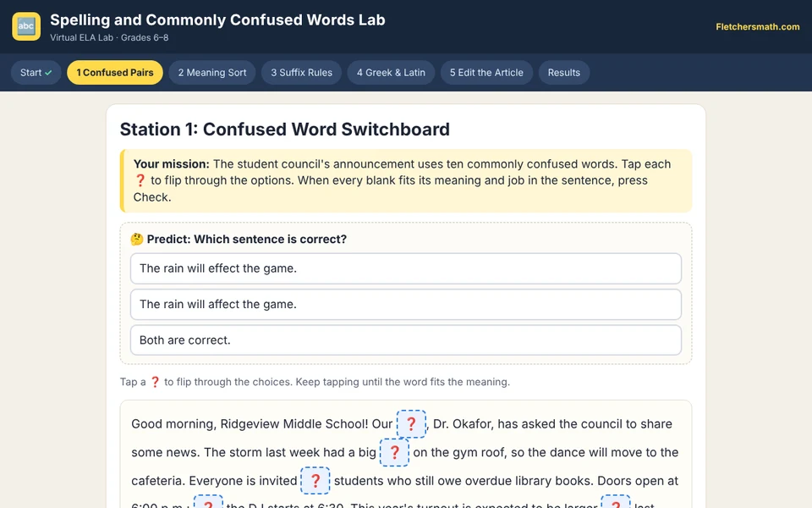Click the "Tap a ❓ to flip through" hint
This screenshot has height=508, width=812.
(315, 382)
